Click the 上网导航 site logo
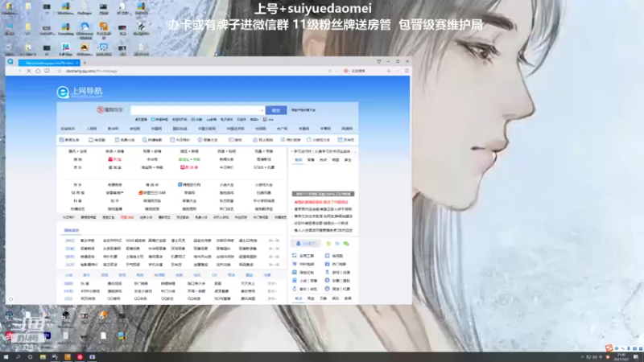 coord(80,92)
